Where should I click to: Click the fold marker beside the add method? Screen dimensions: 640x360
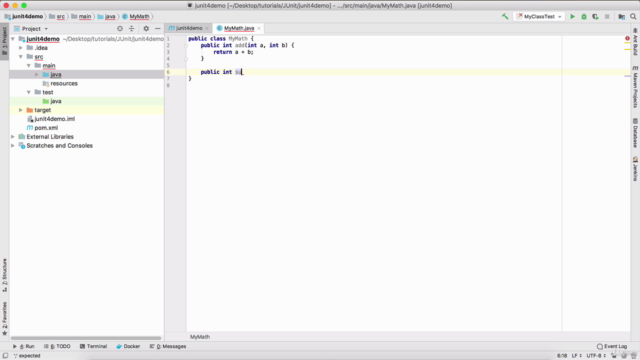186,45
